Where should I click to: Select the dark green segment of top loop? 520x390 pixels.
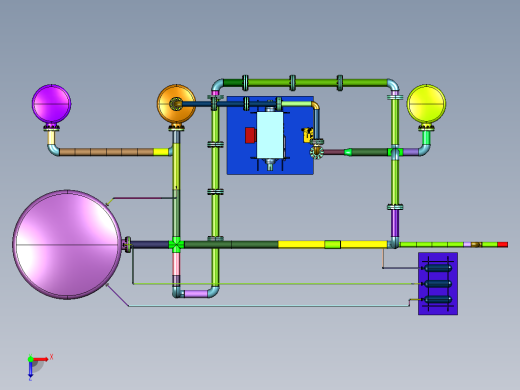tap(233, 83)
